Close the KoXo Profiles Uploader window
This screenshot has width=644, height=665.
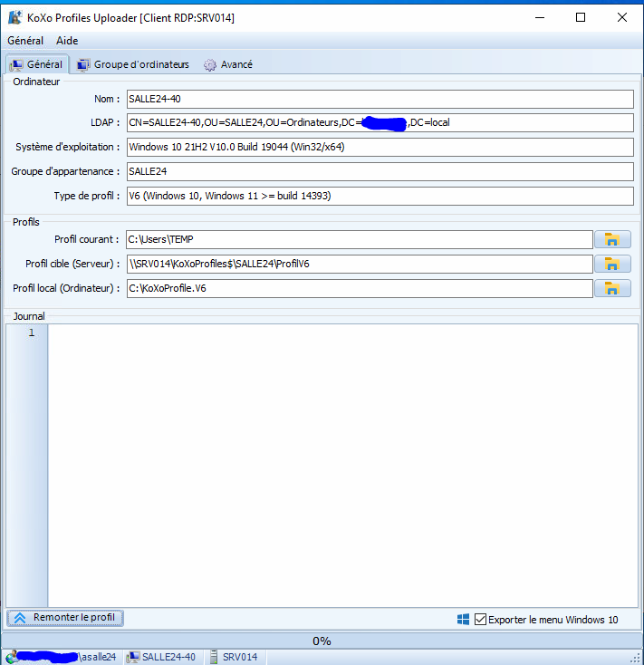[x=622, y=17]
